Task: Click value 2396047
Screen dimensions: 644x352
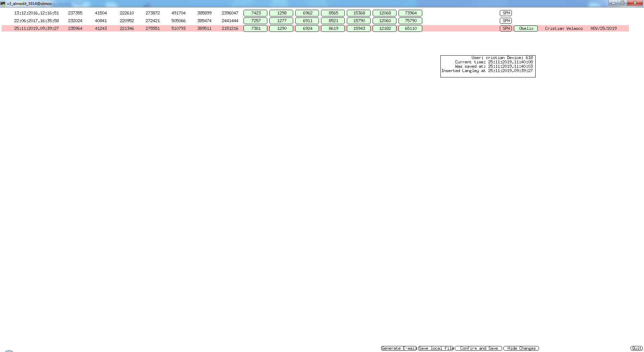Action: tap(230, 13)
